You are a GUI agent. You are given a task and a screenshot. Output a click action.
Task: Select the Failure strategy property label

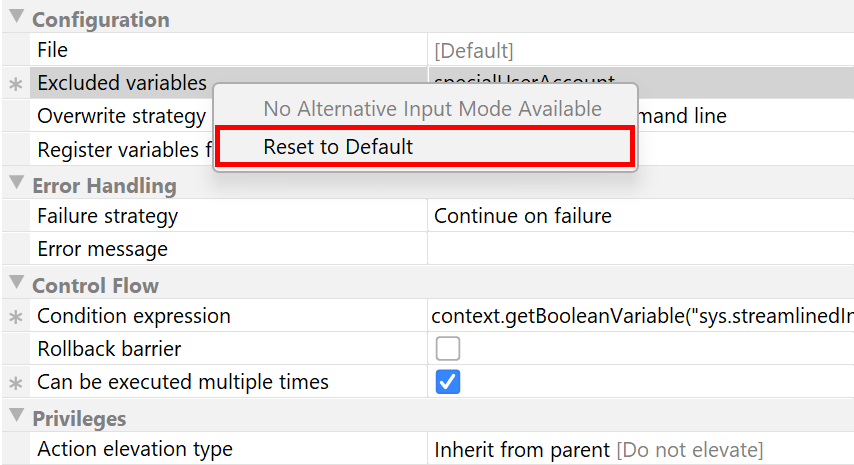pos(107,216)
